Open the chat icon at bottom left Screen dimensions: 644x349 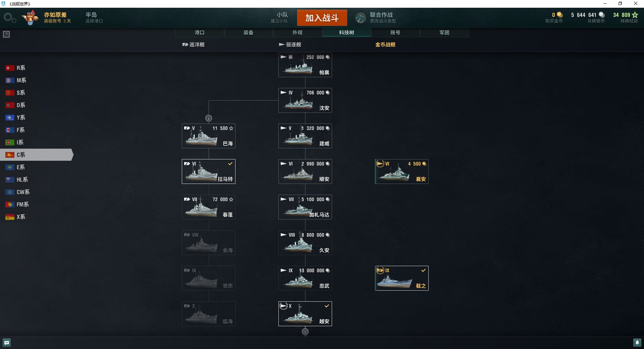pos(7,343)
